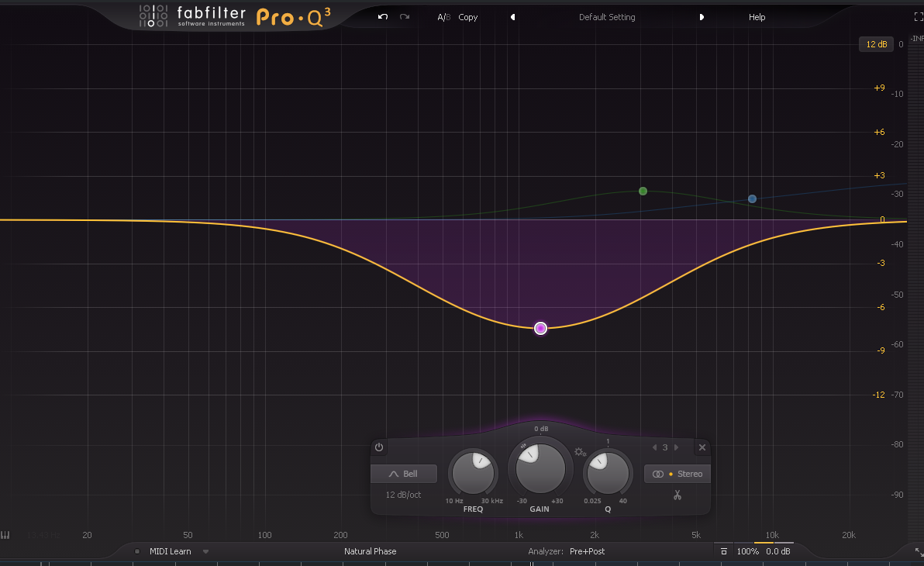Toggle the MIDI Learn indicator

pos(136,551)
